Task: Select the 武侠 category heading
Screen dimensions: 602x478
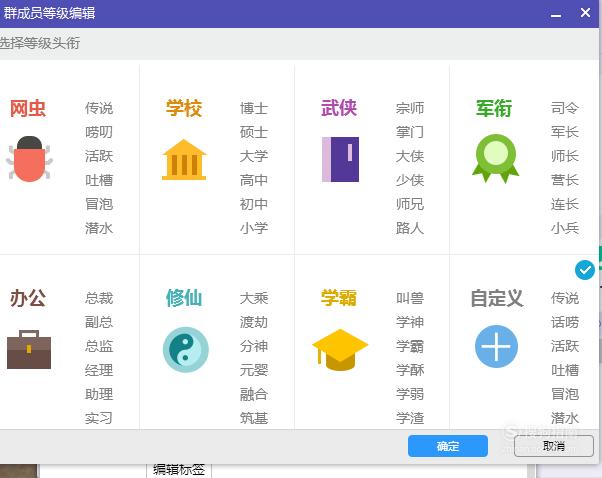Action: [339, 108]
